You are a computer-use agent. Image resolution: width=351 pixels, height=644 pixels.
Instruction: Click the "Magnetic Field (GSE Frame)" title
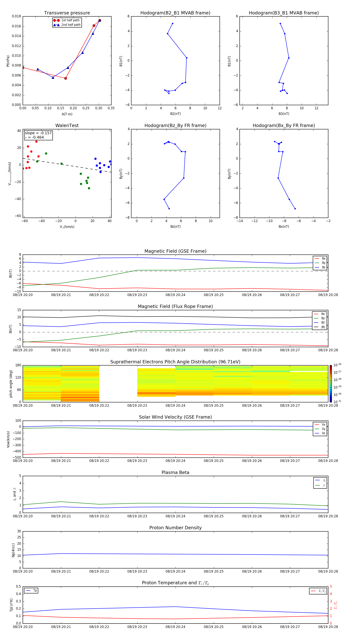click(175, 251)
